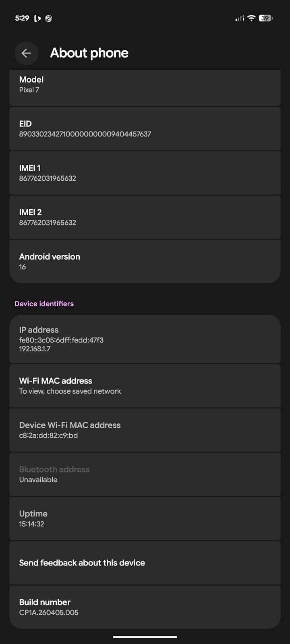Send feedback about this device
The height and width of the screenshot is (644, 290).
[x=145, y=563]
